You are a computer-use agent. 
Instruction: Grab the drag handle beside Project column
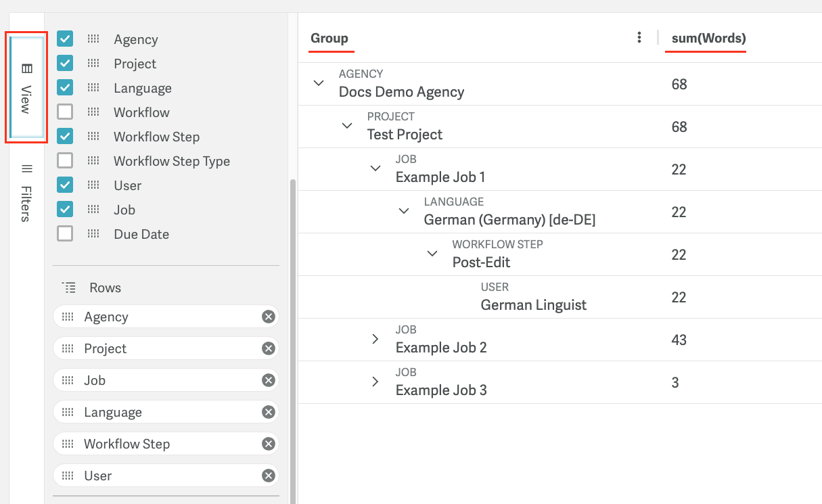pos(93,64)
